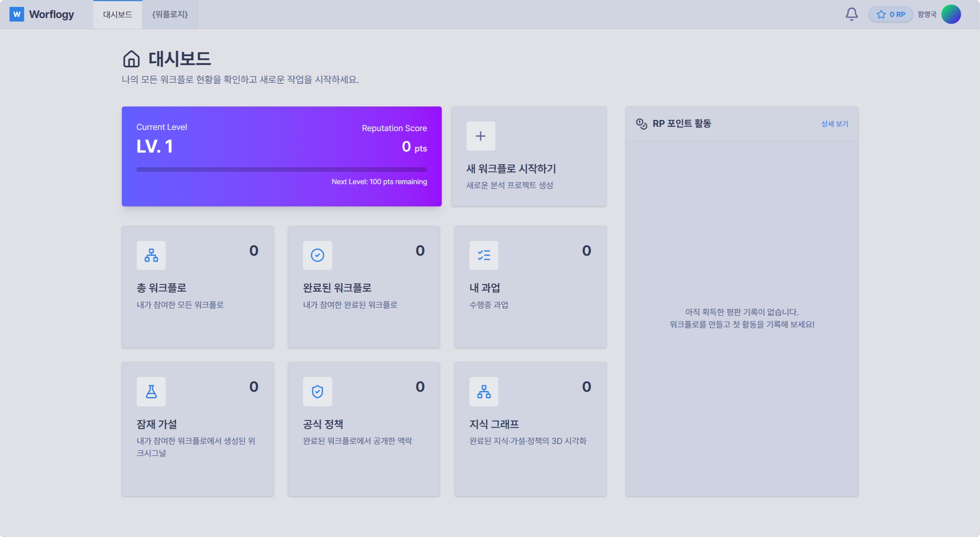Viewport: 980px width, 537px height.
Task: Click the RP 포인트 활동 panel heading
Action: [682, 124]
